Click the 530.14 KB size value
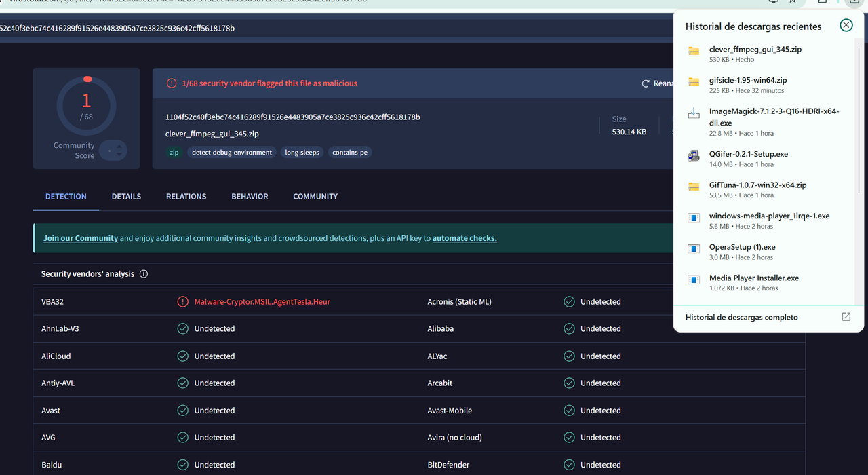The image size is (868, 475). pyautogui.click(x=629, y=132)
